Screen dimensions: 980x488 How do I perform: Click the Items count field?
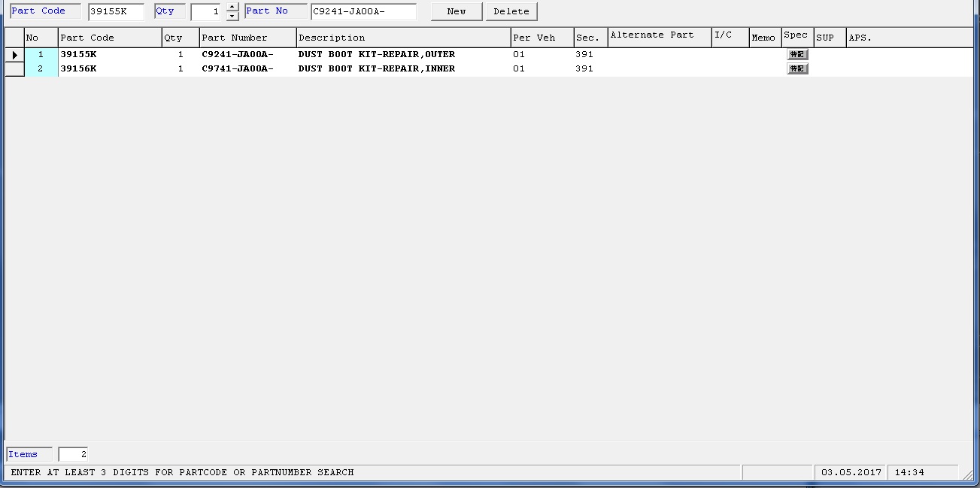pyautogui.click(x=73, y=454)
